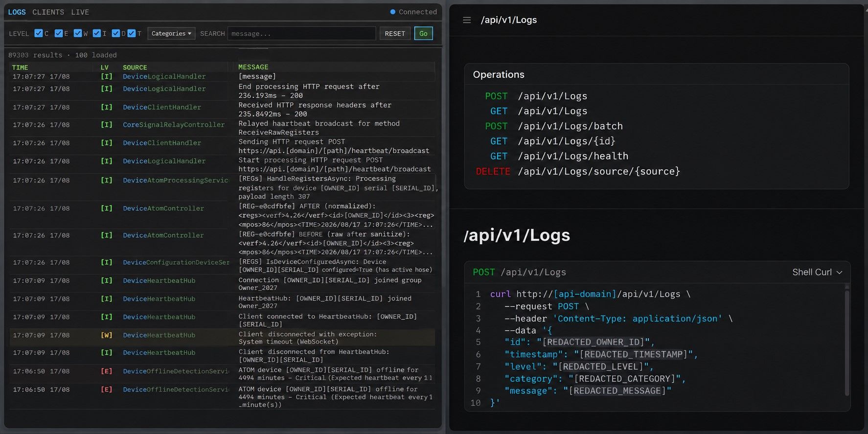This screenshot has width=868, height=434.
Task: Click the Operations panel heading
Action: (x=499, y=74)
